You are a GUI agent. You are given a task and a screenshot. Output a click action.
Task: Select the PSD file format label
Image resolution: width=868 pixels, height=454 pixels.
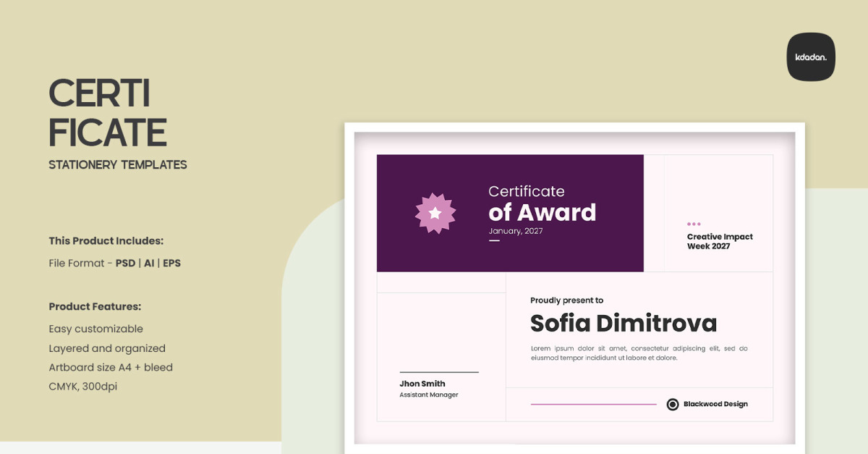125,263
